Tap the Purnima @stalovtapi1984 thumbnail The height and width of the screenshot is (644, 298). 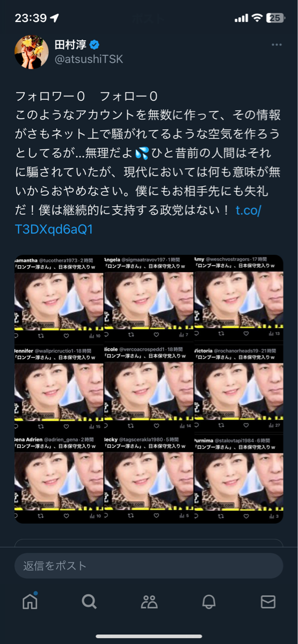click(x=238, y=479)
